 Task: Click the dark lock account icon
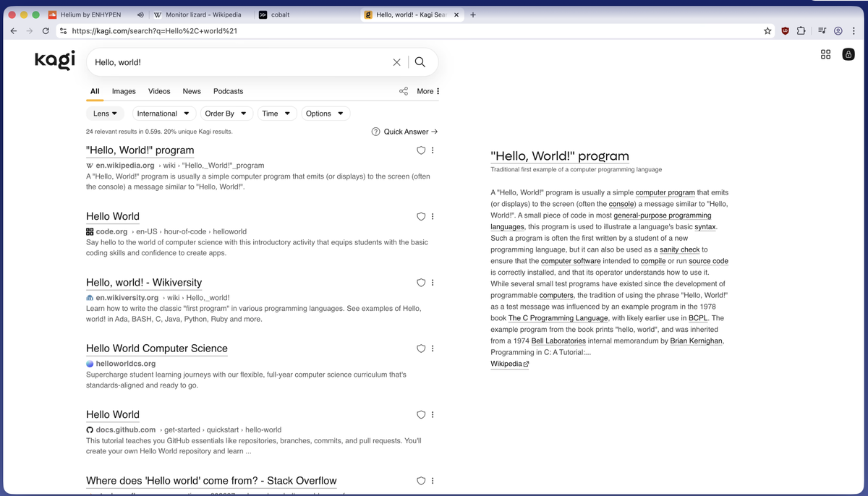[848, 54]
